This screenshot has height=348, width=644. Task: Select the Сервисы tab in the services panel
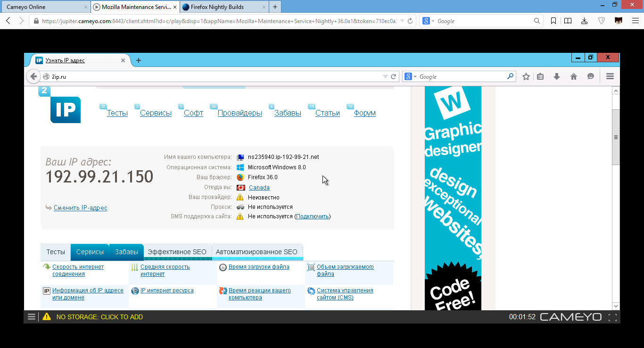[90, 252]
